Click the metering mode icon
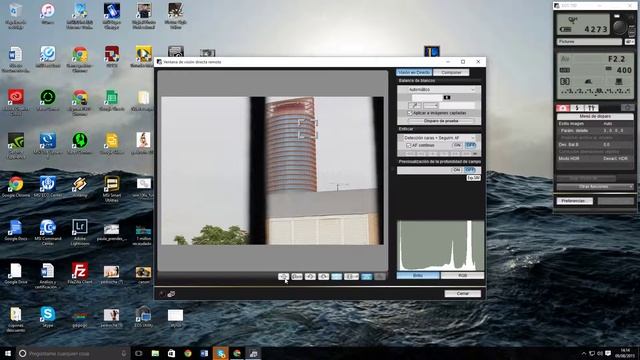The height and width of the screenshot is (360, 640). 564,81
